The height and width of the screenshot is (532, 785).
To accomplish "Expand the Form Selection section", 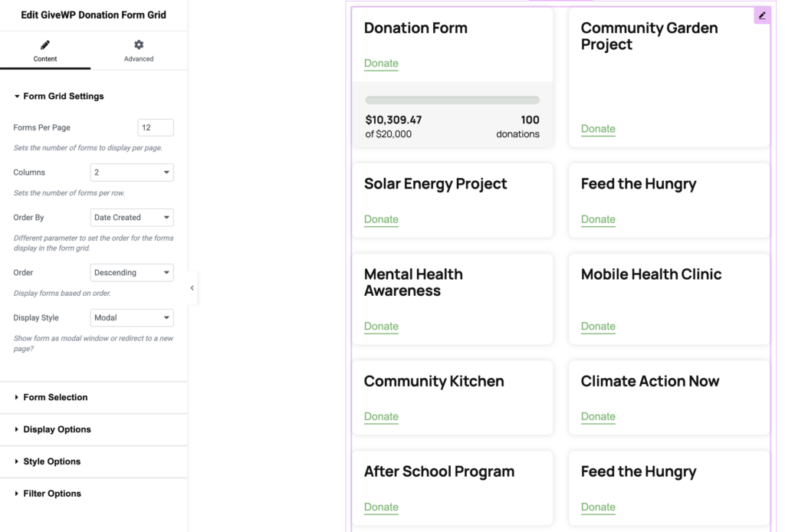I will [55, 397].
